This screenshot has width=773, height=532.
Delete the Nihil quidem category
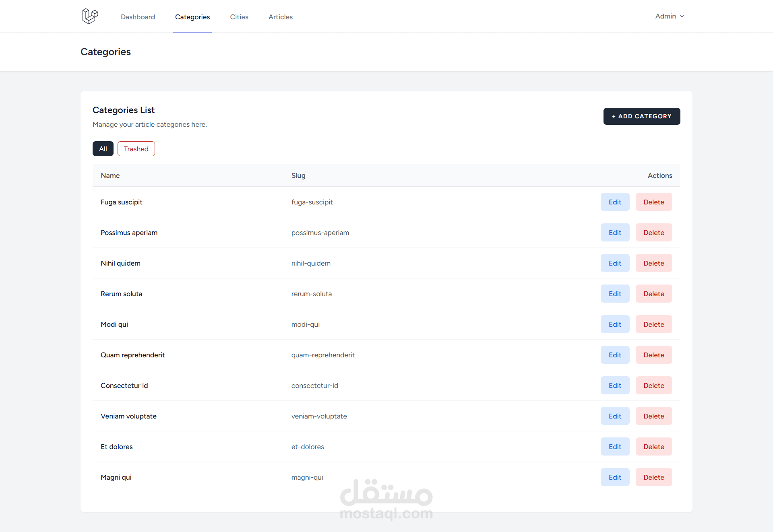654,263
